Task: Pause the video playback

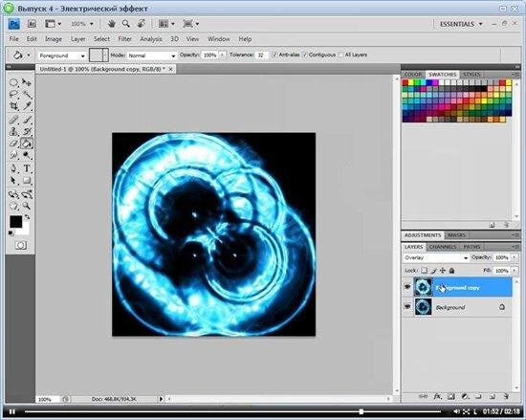Action: pos(12,411)
